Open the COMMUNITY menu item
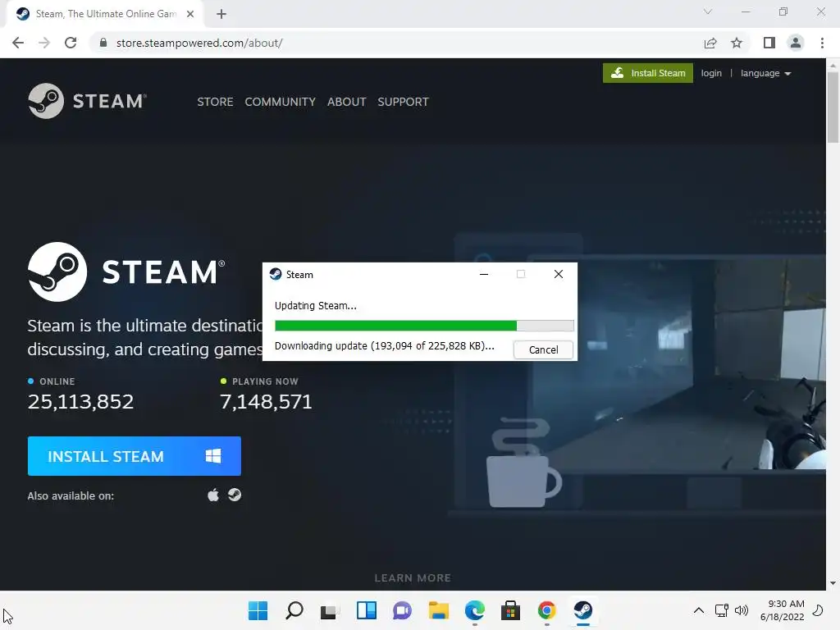This screenshot has height=630, width=840. coord(281,102)
